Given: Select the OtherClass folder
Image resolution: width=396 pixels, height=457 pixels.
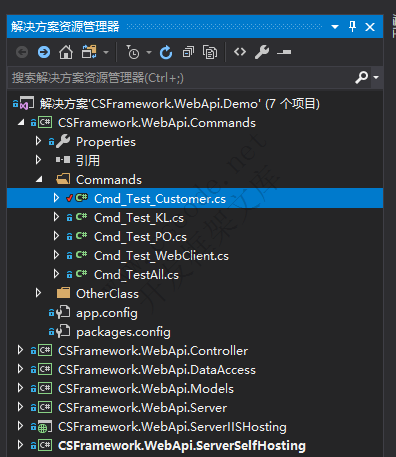Looking at the screenshot, I should click(x=107, y=294).
